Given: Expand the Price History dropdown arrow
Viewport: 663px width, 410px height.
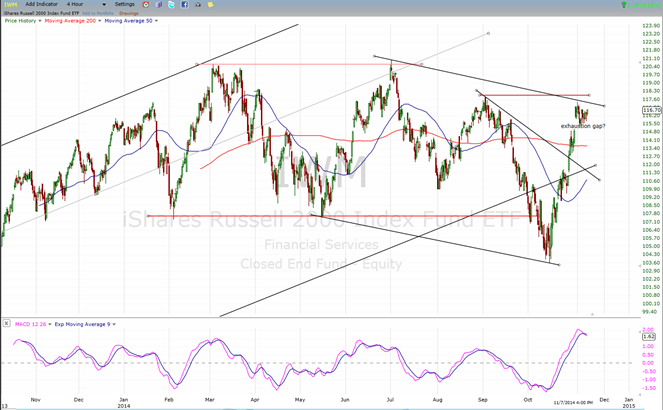Looking at the screenshot, I should click(40, 21).
